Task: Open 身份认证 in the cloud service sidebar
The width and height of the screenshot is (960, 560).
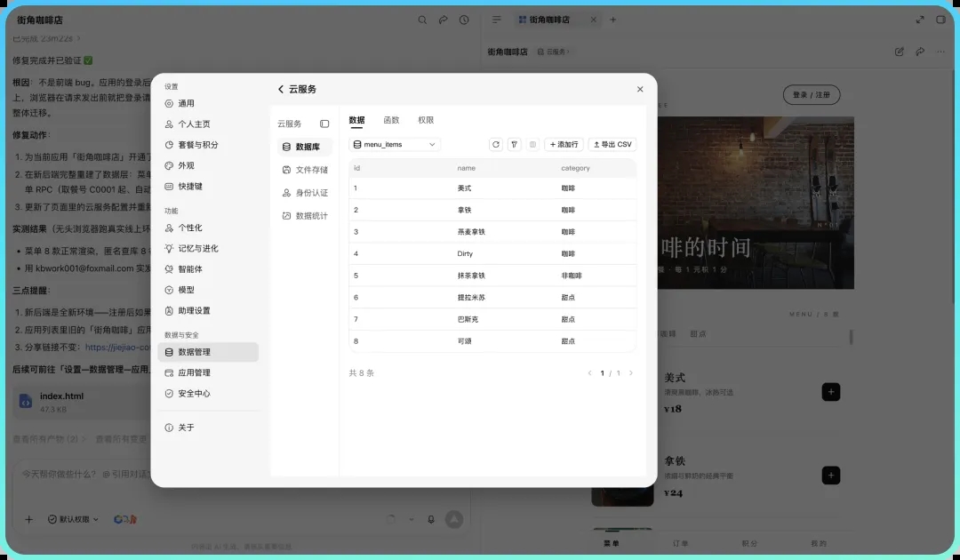Action: coord(304,193)
